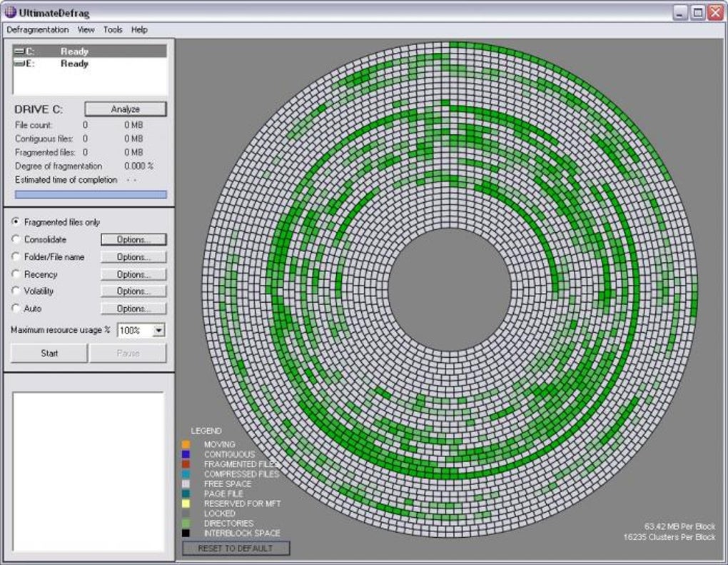This screenshot has height=565, width=728.
Task: Choose the Consolidate defrag method
Action: (16, 239)
